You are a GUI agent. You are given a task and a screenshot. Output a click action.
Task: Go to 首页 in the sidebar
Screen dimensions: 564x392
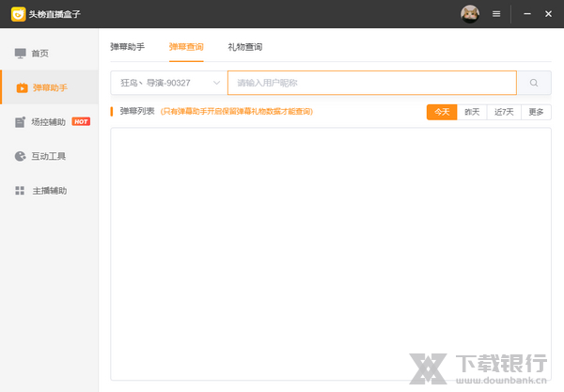[x=39, y=54]
